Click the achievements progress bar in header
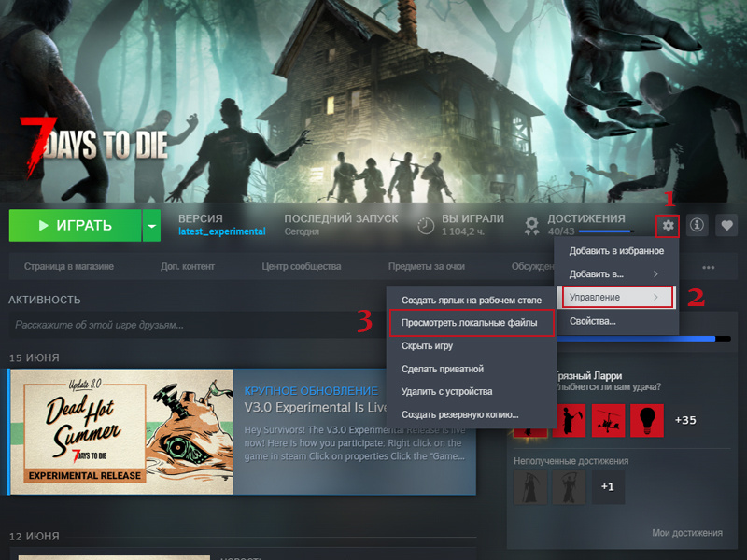The width and height of the screenshot is (747, 560). point(605,231)
